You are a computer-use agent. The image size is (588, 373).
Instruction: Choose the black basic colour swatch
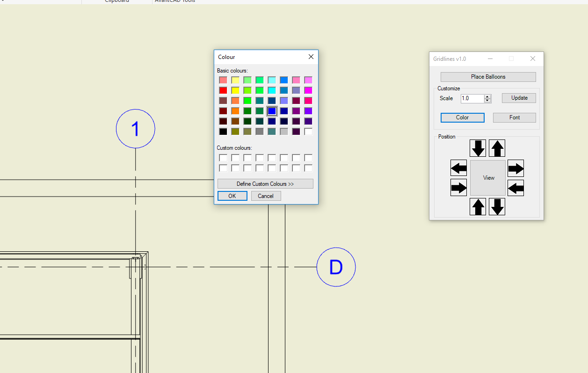[223, 132]
